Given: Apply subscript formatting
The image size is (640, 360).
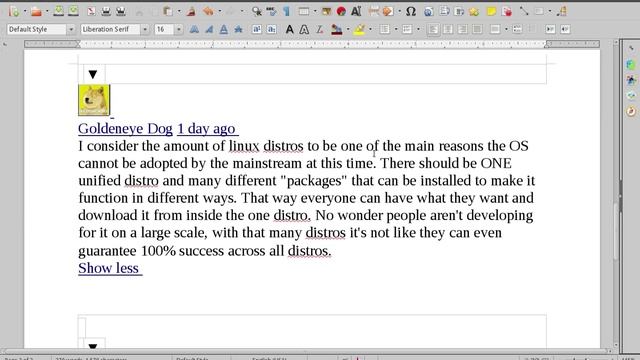Looking at the screenshot, I should [x=271, y=29].
